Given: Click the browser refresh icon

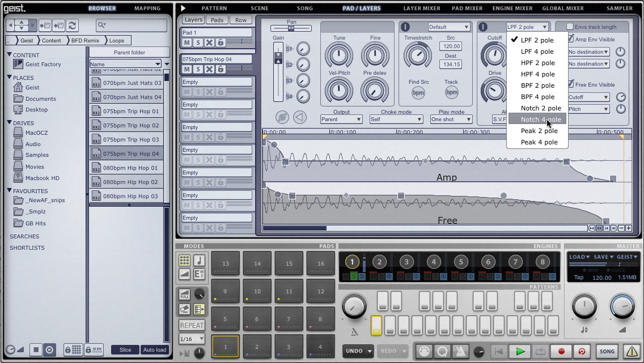Looking at the screenshot, I should 72,25.
